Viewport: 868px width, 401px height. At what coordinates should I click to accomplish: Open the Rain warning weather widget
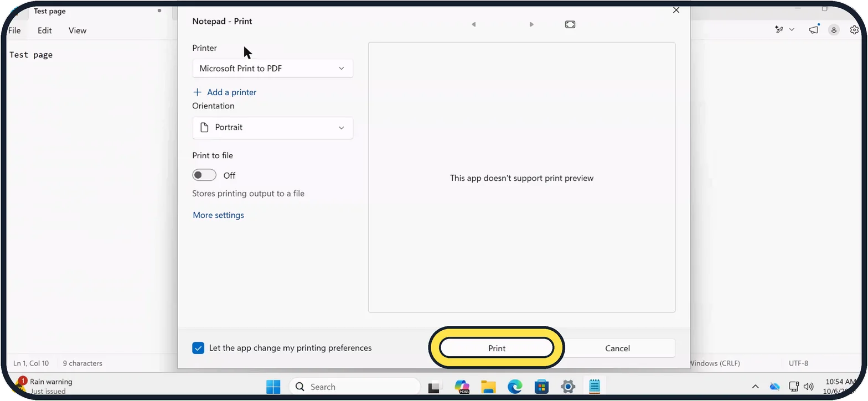[x=44, y=386]
